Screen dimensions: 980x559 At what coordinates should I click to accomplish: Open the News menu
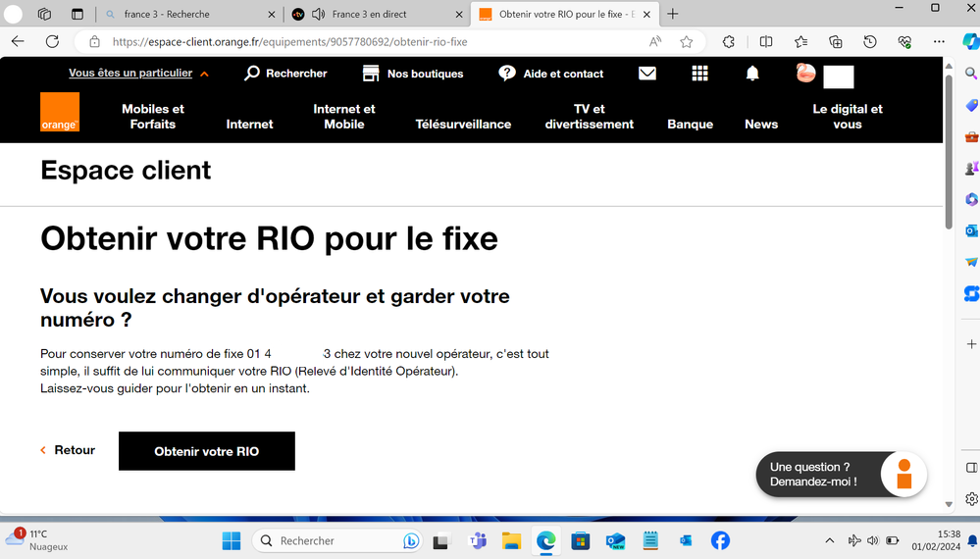point(761,124)
